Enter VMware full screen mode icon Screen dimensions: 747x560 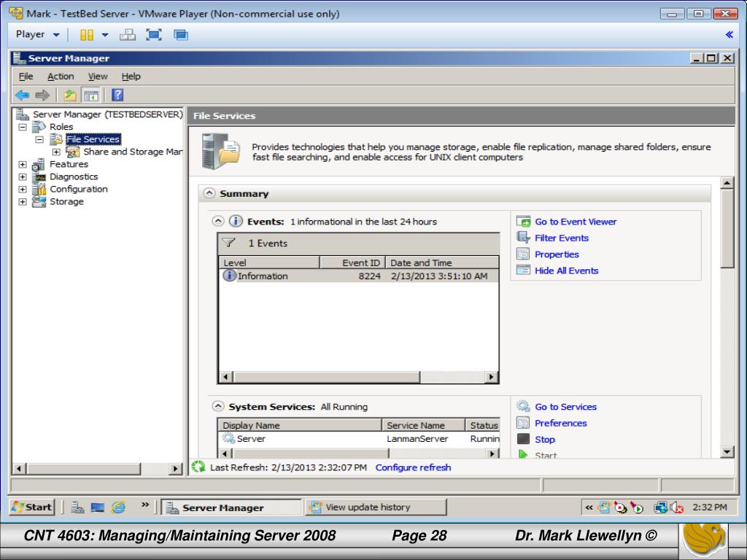coord(153,35)
